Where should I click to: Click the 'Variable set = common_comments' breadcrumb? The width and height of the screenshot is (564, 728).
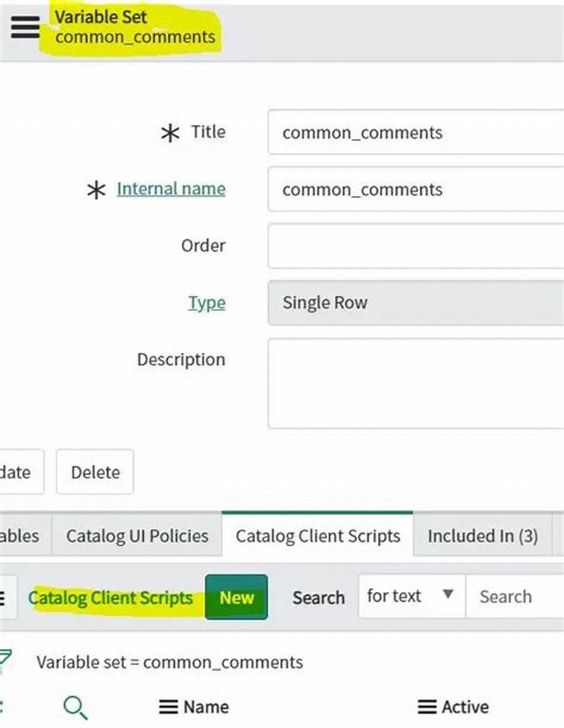click(x=169, y=662)
